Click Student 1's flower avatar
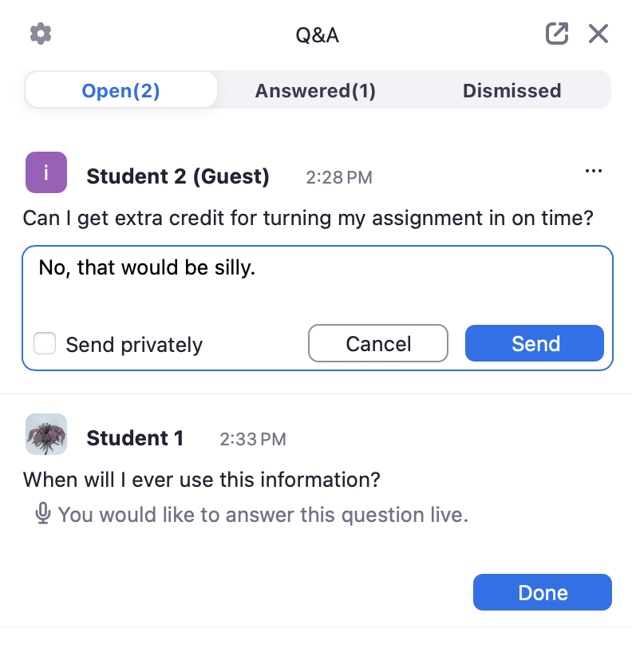The height and width of the screenshot is (672, 632). click(x=46, y=434)
